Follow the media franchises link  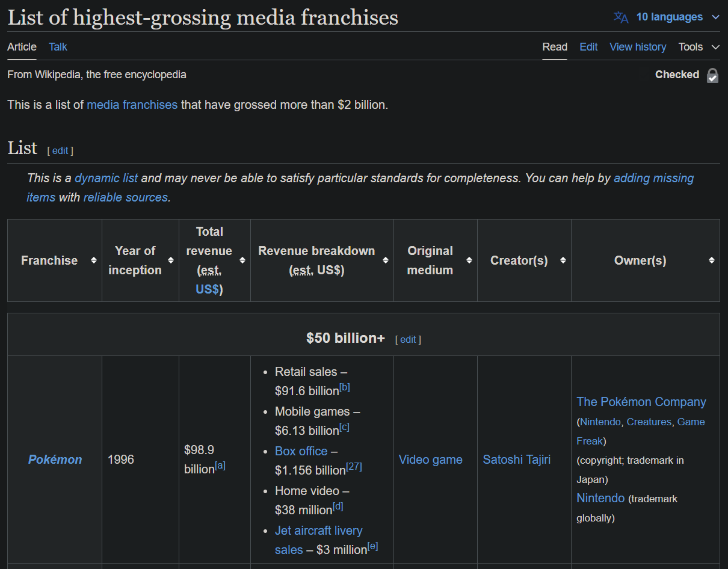pos(132,105)
